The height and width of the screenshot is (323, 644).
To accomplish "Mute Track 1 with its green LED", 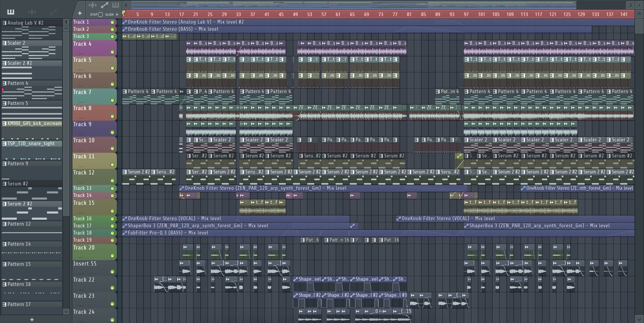I will (x=112, y=22).
